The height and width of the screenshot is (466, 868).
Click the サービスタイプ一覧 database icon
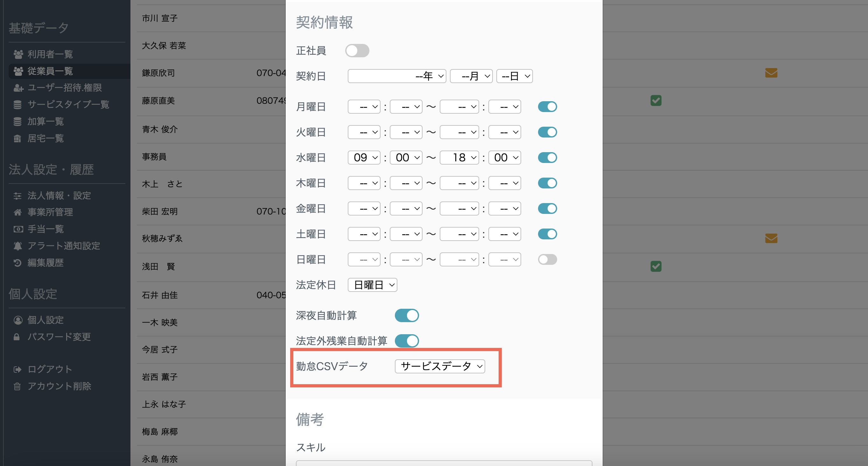(18, 104)
